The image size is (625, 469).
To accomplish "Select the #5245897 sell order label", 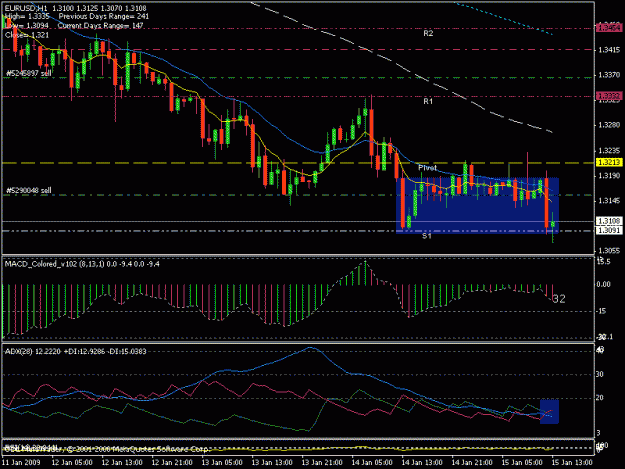I will point(29,73).
